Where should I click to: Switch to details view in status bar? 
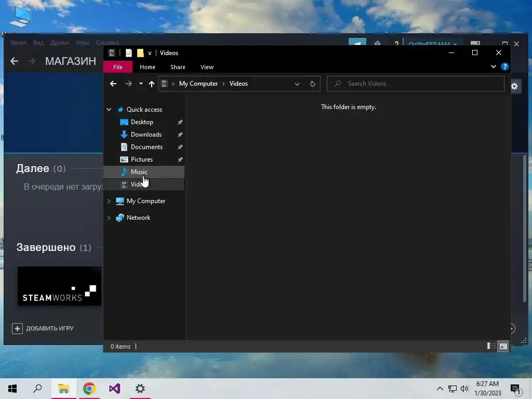[x=491, y=346]
